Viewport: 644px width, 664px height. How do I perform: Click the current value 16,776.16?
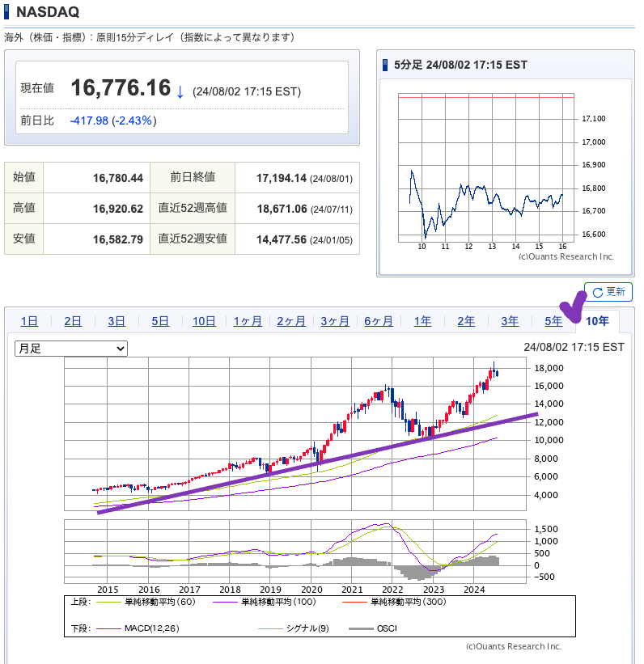pos(121,87)
